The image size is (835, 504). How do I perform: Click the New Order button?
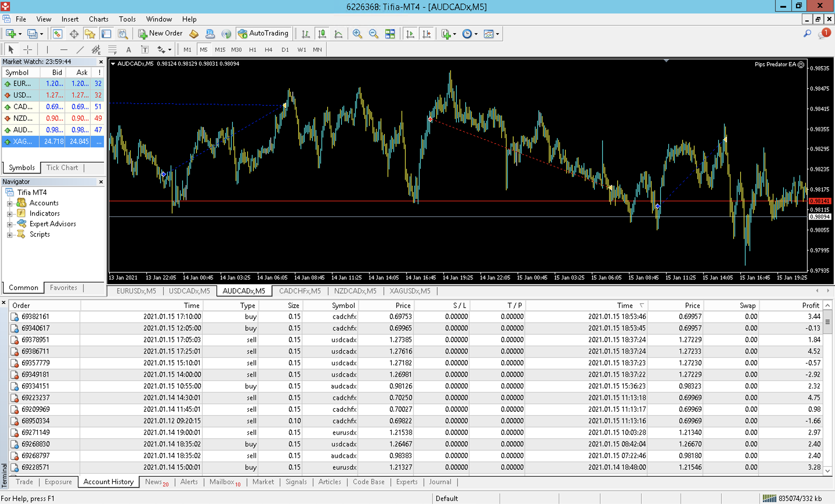click(x=160, y=33)
